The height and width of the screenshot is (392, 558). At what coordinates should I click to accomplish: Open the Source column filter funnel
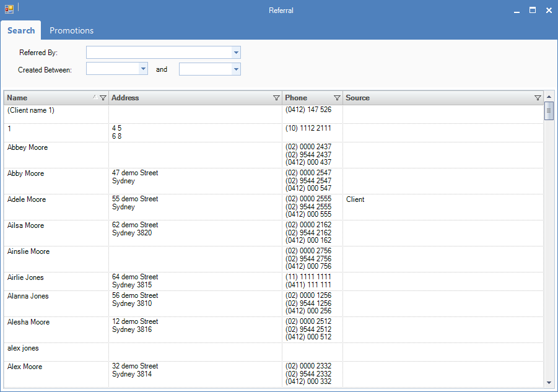pyautogui.click(x=538, y=98)
